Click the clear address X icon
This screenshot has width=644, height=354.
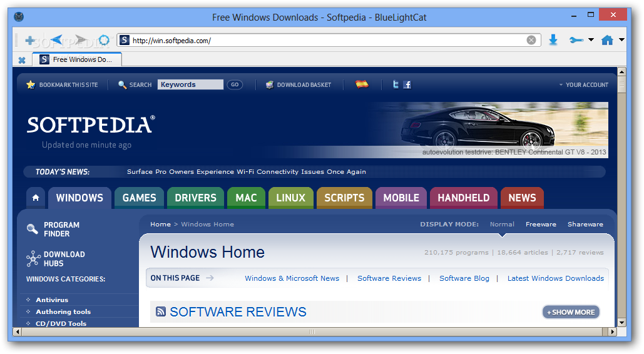coord(531,40)
